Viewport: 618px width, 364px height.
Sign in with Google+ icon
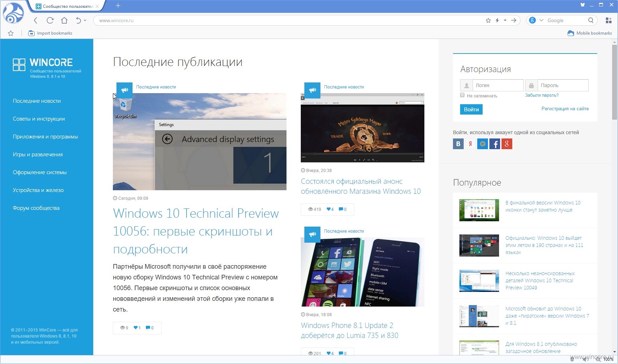click(x=507, y=144)
